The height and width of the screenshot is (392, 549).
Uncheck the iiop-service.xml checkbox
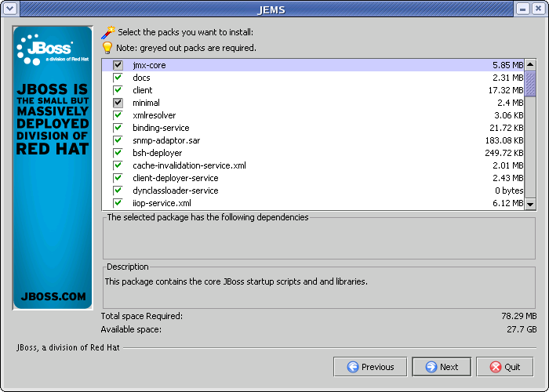118,203
